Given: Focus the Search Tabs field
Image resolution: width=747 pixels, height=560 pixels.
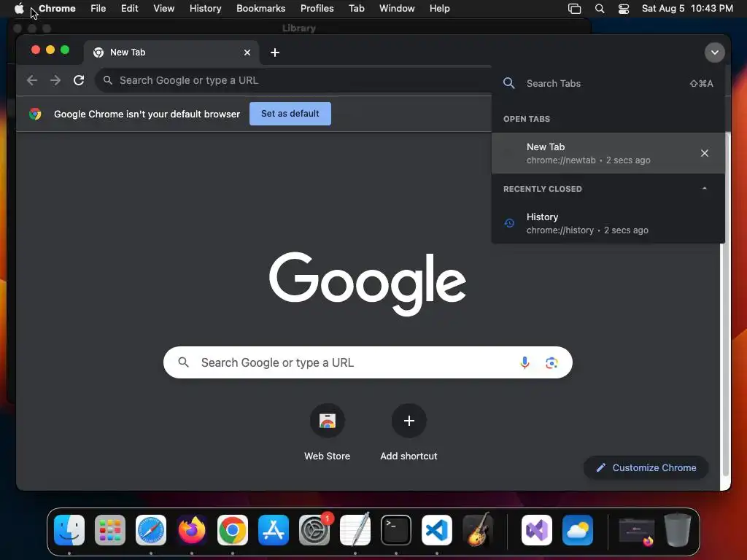Looking at the screenshot, I should point(608,83).
